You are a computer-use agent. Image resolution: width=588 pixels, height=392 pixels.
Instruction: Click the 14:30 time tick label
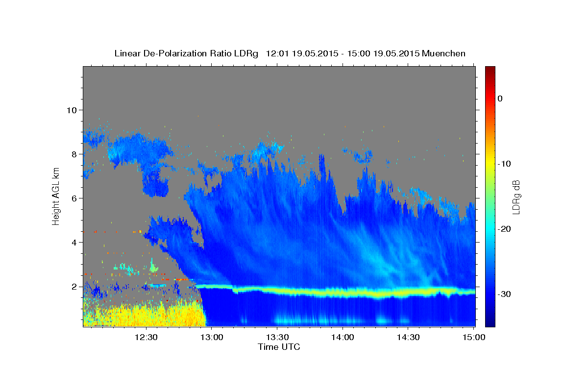408,337
